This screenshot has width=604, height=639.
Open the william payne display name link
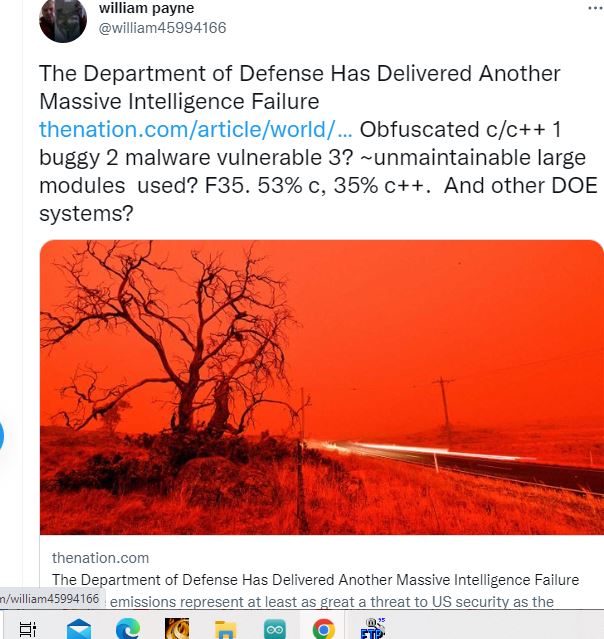(146, 8)
